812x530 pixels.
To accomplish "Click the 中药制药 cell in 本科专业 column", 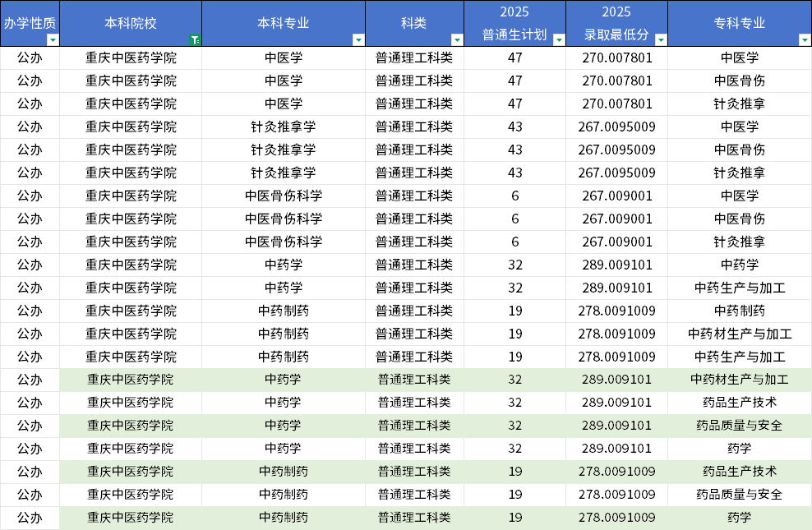I will (x=284, y=311).
